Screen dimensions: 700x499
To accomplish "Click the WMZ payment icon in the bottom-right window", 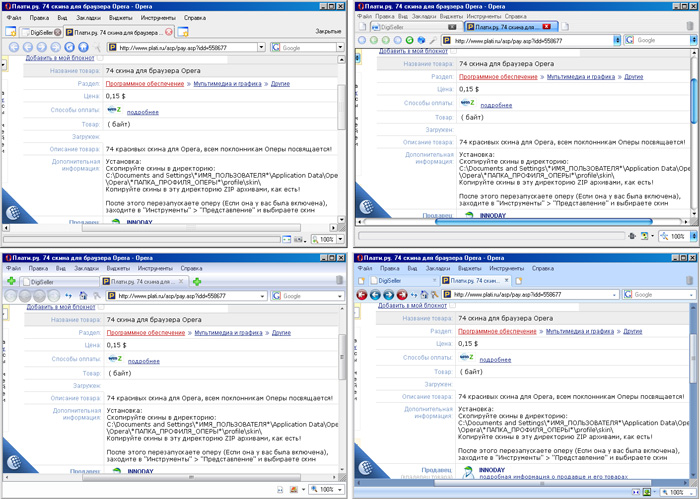I will 466,357.
